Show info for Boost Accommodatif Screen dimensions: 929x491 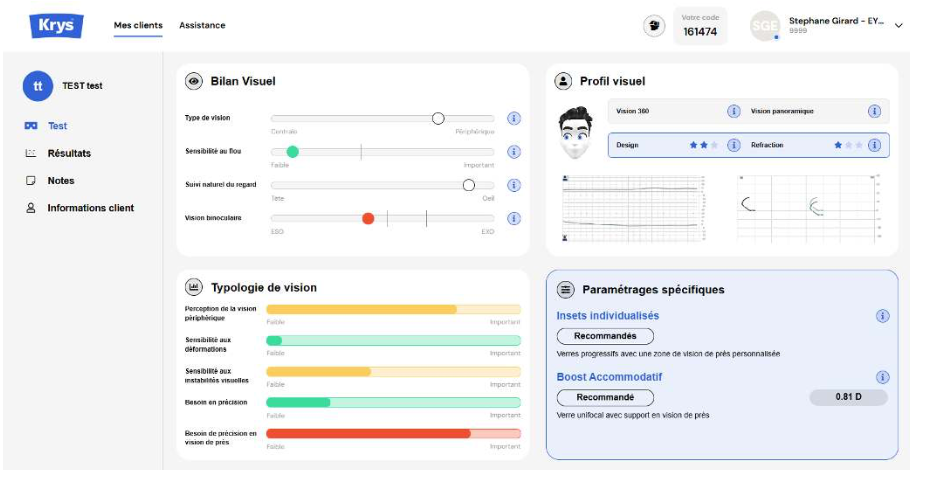pyautogui.click(x=882, y=377)
